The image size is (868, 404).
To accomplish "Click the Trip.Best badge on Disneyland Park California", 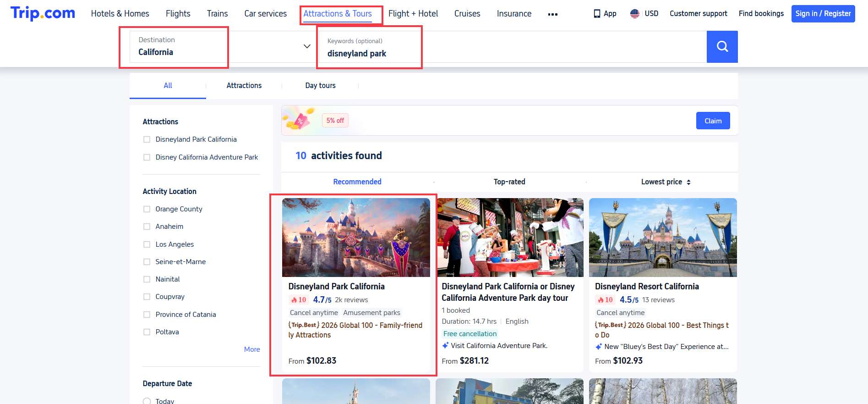I will point(304,325).
